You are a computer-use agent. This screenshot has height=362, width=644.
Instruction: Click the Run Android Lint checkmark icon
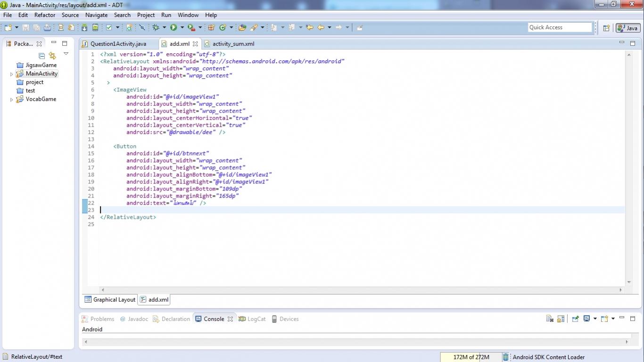(x=109, y=27)
